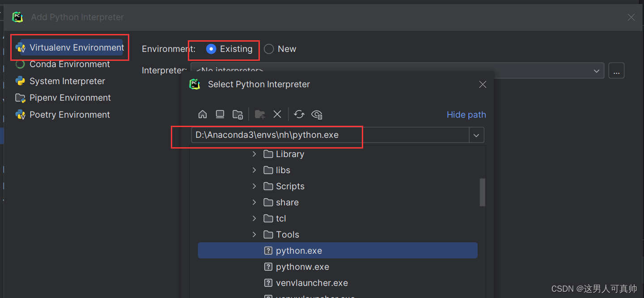Image resolution: width=644 pixels, height=298 pixels.
Task: Go to project directory icon
Action: pyautogui.click(x=238, y=115)
